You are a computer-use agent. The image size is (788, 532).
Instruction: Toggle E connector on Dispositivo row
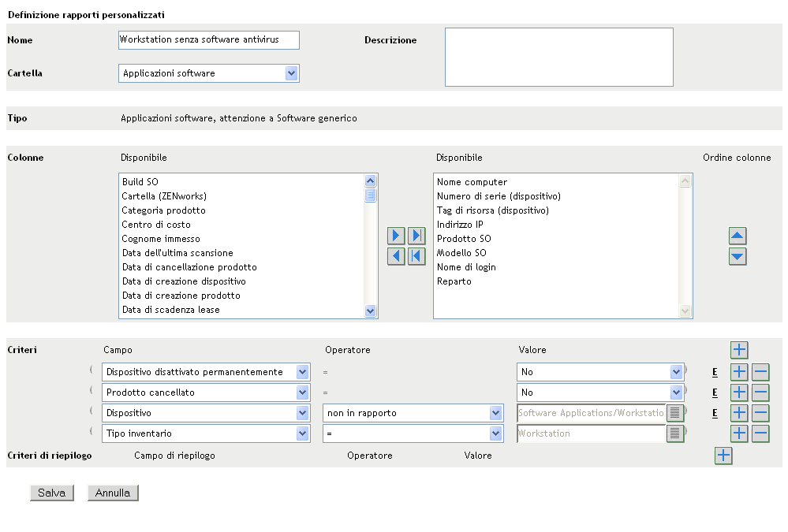point(715,413)
